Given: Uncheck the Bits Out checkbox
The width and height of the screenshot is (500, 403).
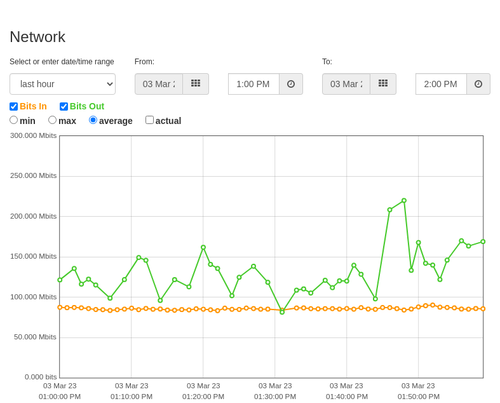Looking at the screenshot, I should [64, 106].
